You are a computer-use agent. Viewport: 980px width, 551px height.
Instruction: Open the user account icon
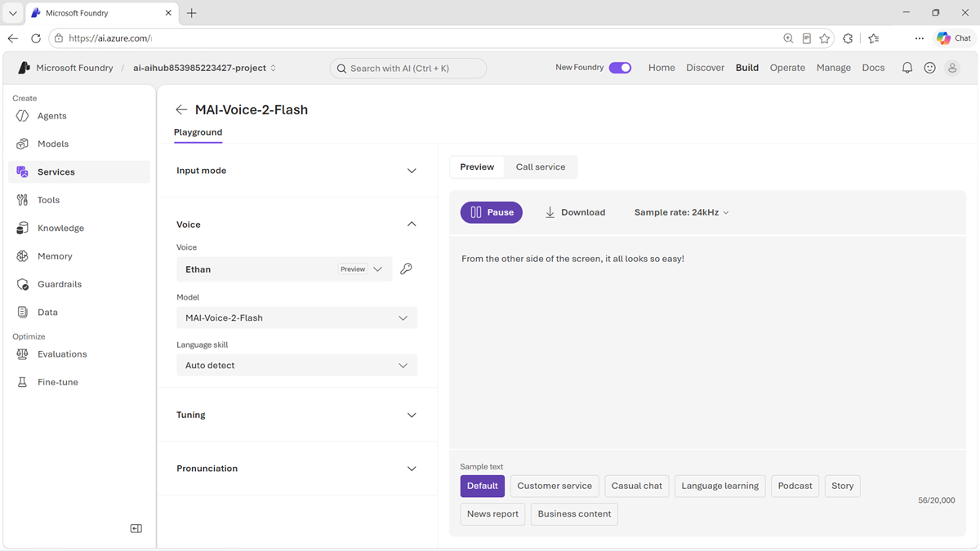pos(952,68)
